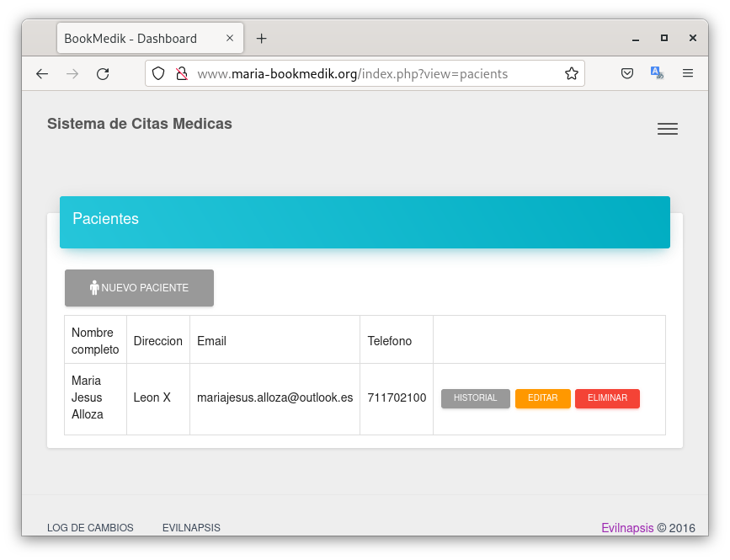730x560 pixels.
Task: Select the BookMedik - Dashboard tab
Action: pos(135,39)
